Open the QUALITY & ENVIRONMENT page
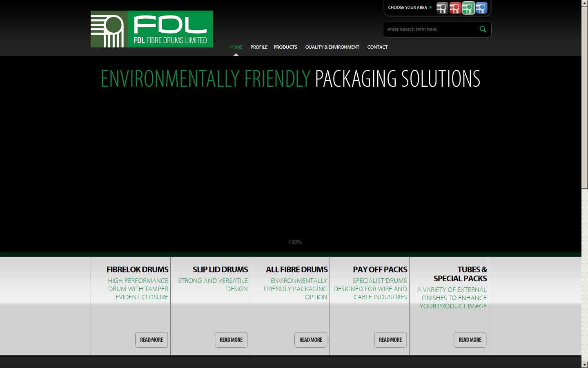The image size is (588, 368). [x=332, y=47]
